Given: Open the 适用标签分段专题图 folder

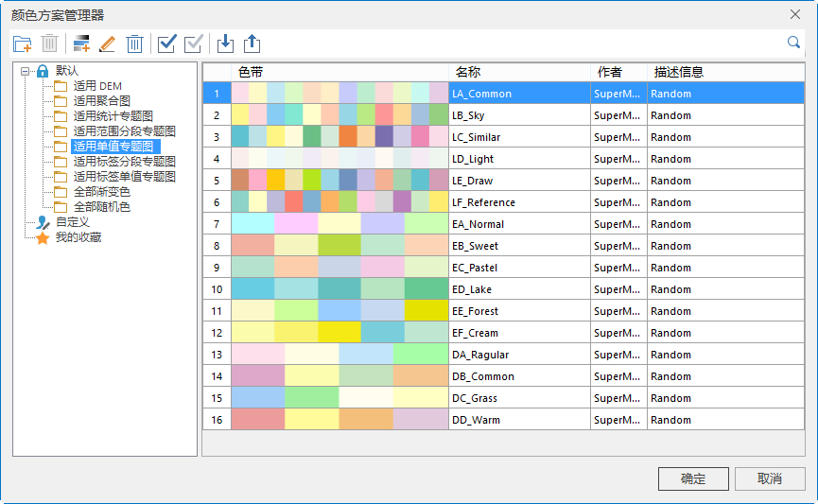Looking at the screenshot, I should pyautogui.click(x=124, y=162).
